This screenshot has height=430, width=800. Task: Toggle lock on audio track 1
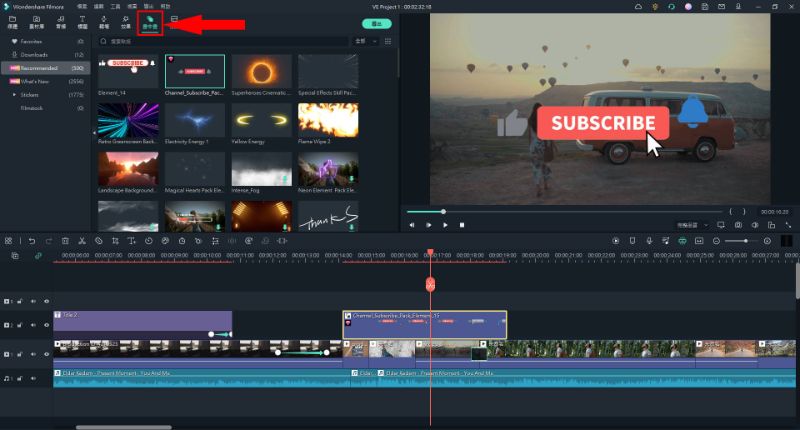coord(20,378)
